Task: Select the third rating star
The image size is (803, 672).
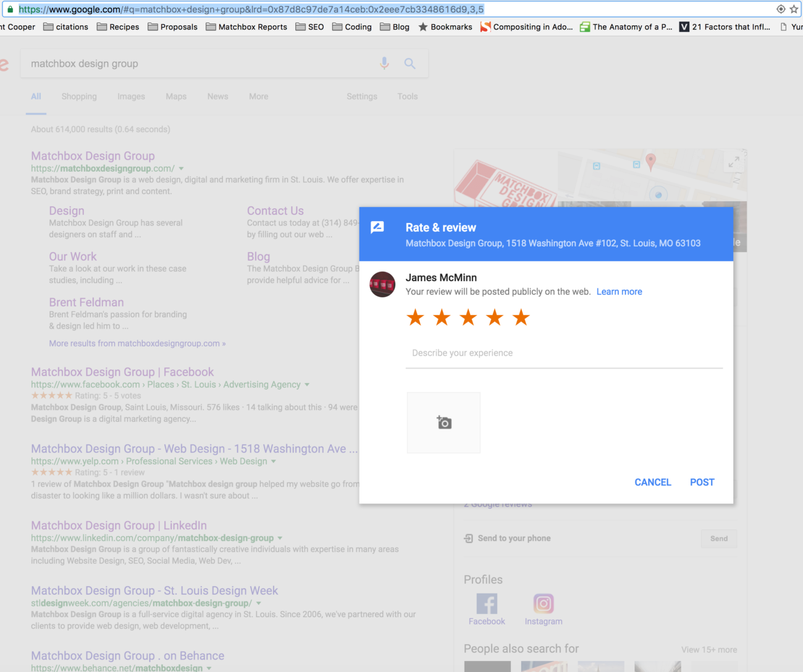Action: point(468,317)
